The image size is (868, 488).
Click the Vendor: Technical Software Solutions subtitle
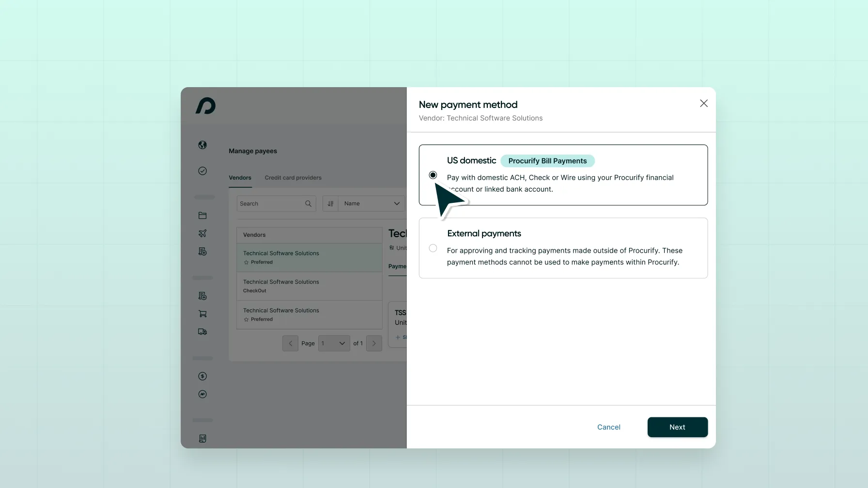[x=480, y=118]
